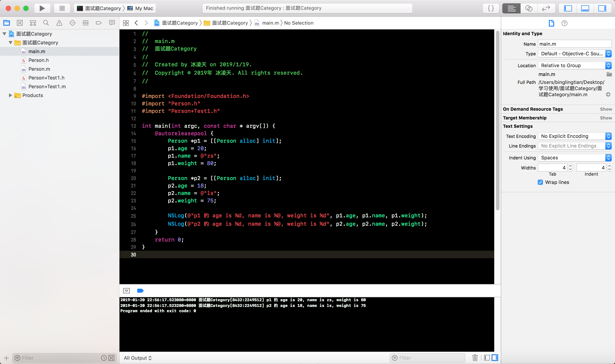
Task: Toggle the breakpoints activation button
Action: pos(140,291)
